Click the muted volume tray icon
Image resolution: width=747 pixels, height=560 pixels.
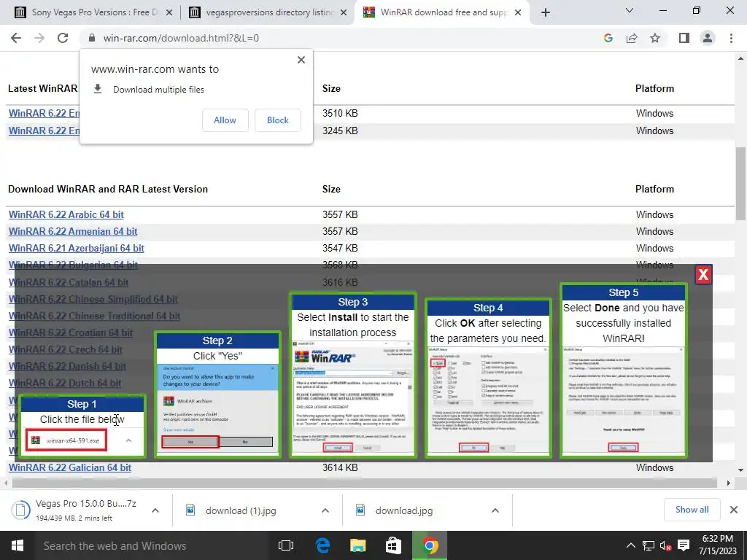665,545
